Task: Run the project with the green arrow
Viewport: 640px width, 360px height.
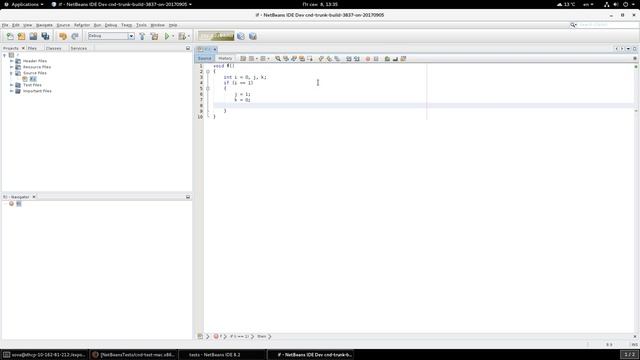Action: click(167, 36)
